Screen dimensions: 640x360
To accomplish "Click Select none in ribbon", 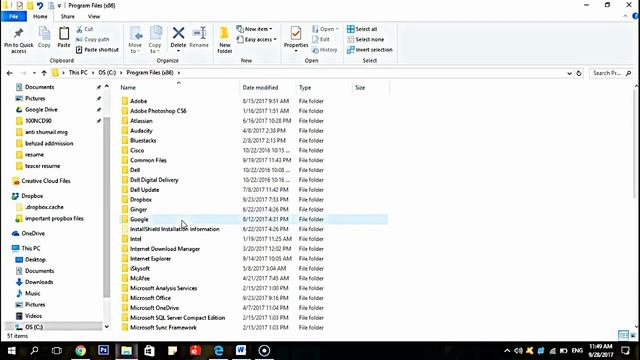I will [365, 39].
